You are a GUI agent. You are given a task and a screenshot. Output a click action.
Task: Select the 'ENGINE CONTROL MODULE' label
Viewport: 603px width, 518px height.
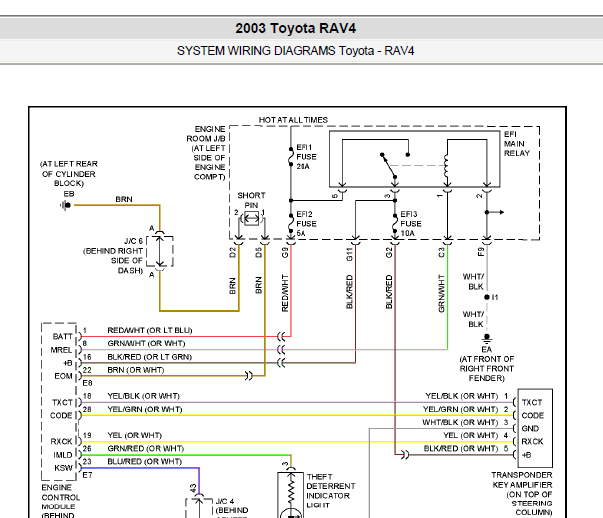[x=61, y=497]
